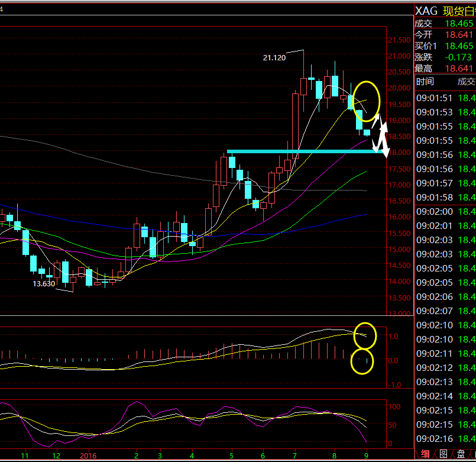Click the yellow circle on MACD lines
The width and height of the screenshot is (476, 462).
(x=365, y=335)
